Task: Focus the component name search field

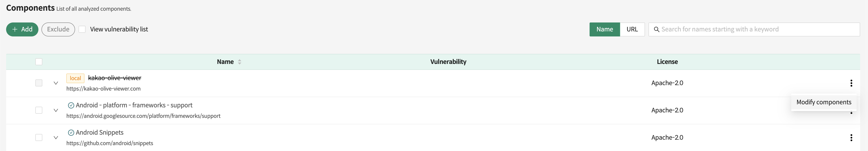Action: 758,29
